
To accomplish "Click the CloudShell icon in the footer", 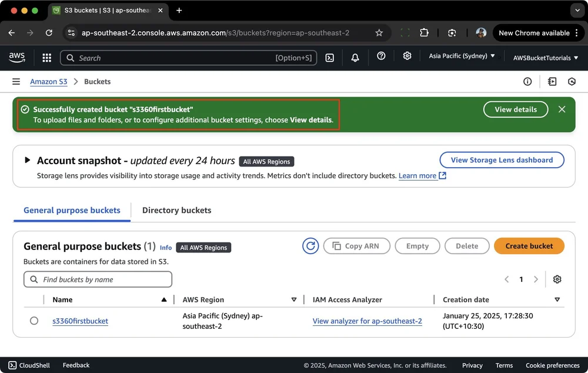I will [x=12, y=365].
